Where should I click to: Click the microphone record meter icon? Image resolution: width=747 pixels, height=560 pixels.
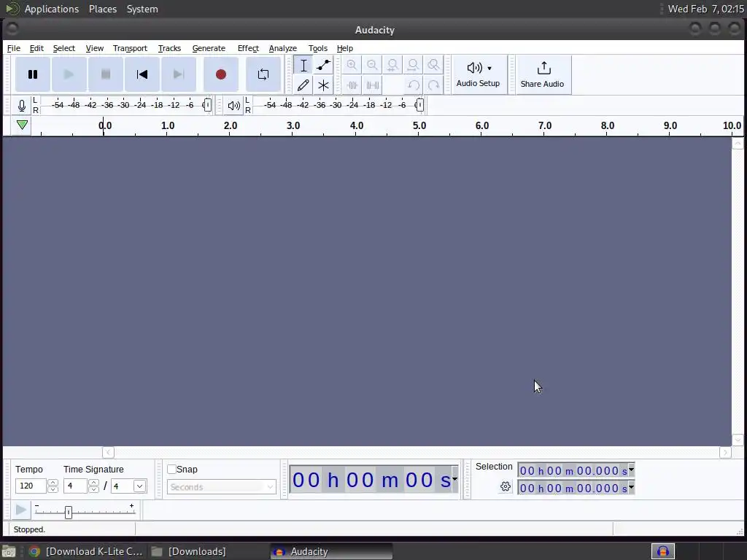[21, 105]
